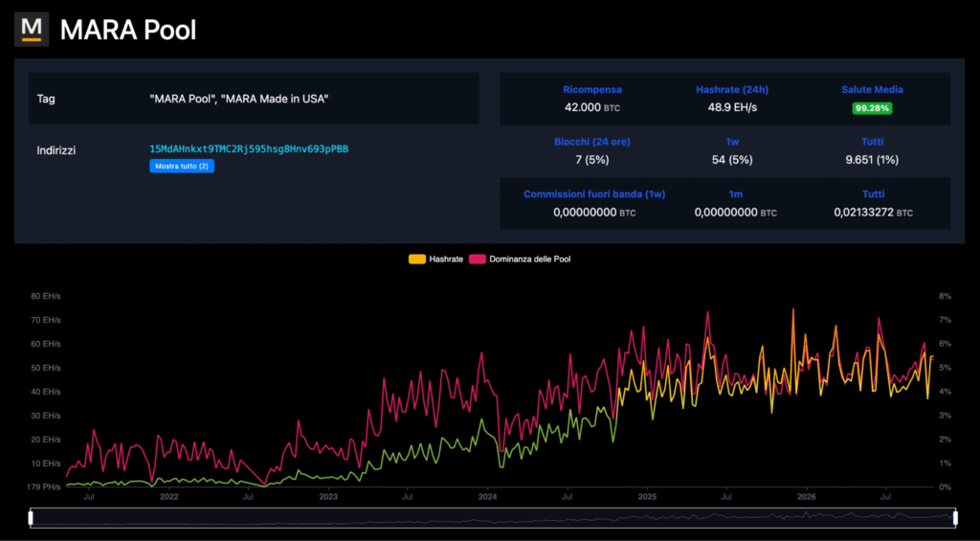The width and height of the screenshot is (980, 541).
Task: Click the MARA Pool page title
Action: 127,30
